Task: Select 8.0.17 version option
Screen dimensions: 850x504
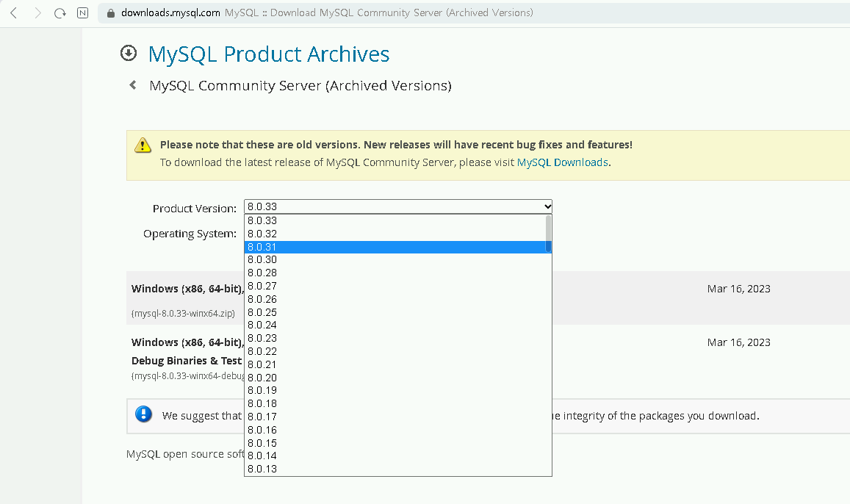Action: 395,417
